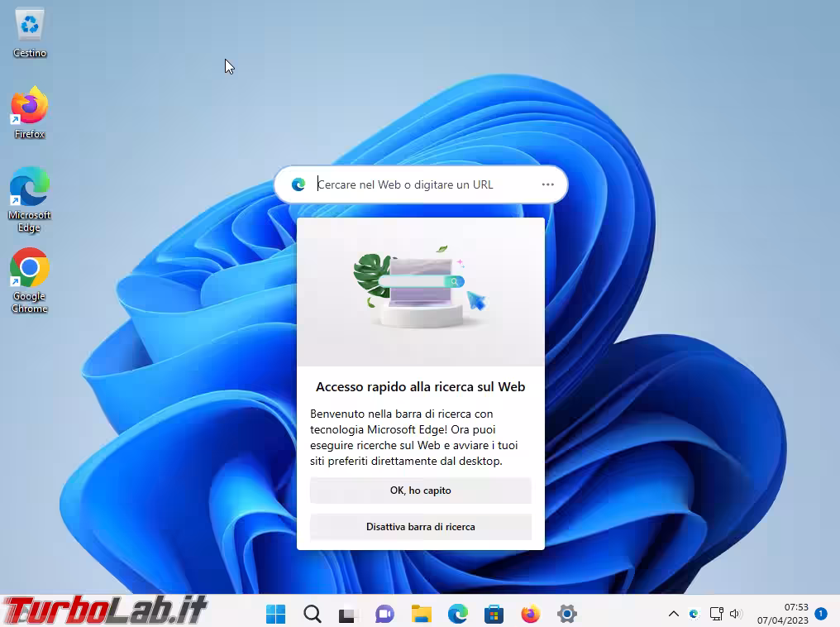Open Microsoft Store from the taskbar
840x627 pixels.
pyautogui.click(x=494, y=614)
